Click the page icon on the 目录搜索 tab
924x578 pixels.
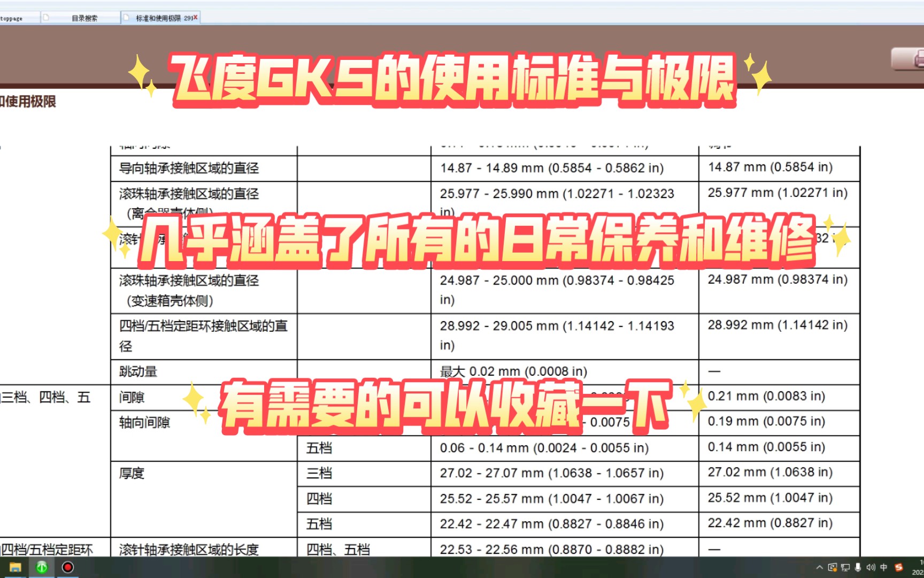coord(46,18)
